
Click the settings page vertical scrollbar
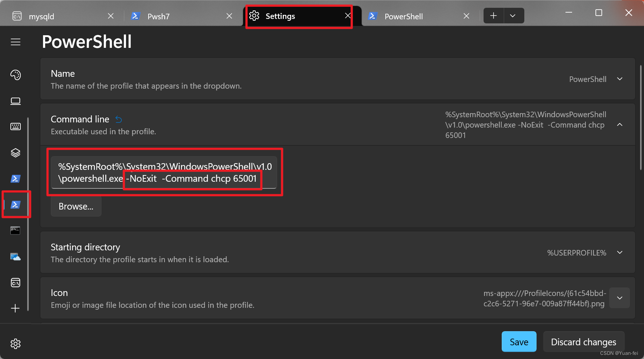(x=641, y=118)
